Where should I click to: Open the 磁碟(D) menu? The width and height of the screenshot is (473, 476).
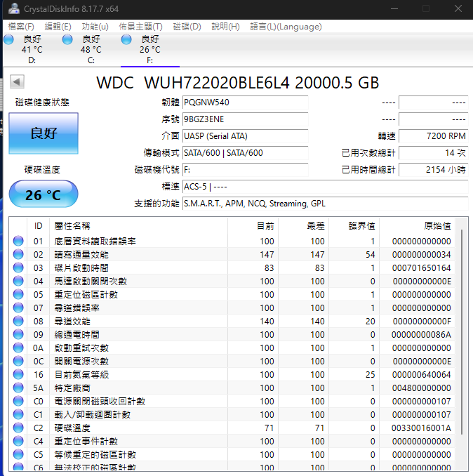pyautogui.click(x=187, y=27)
